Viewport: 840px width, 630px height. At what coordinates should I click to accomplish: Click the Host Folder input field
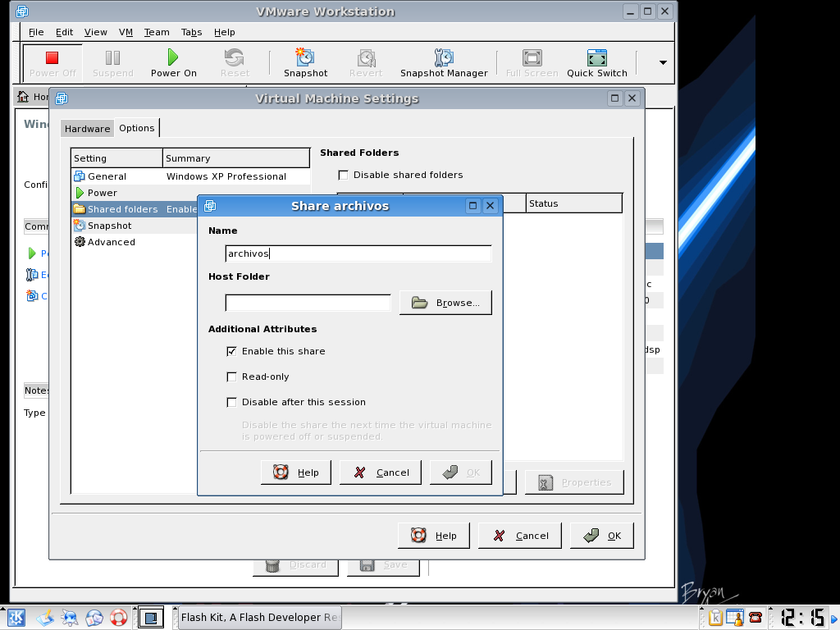pyautogui.click(x=308, y=303)
